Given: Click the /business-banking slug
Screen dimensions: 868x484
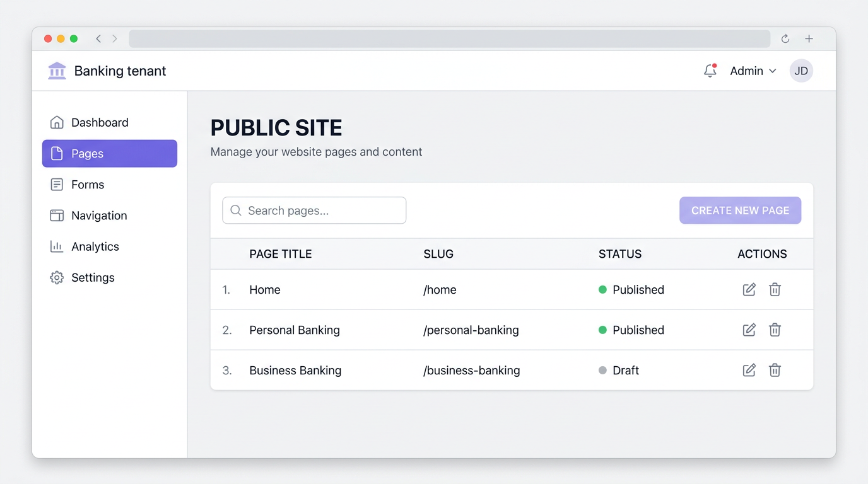Looking at the screenshot, I should (472, 371).
